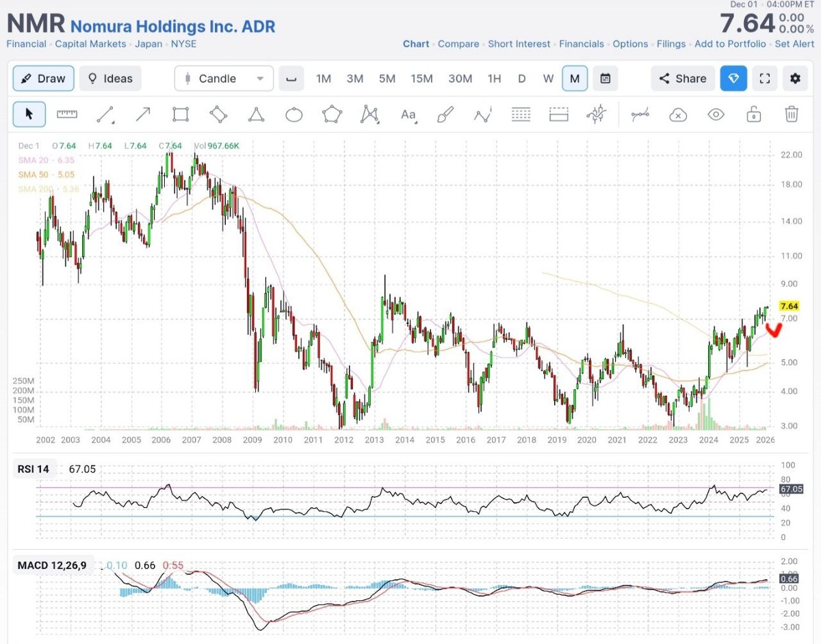Switch to 3M timeframe

354,79
